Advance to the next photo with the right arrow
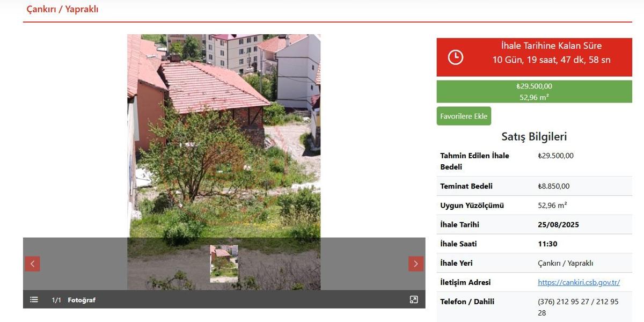The height and width of the screenshot is (322, 644). click(x=416, y=264)
